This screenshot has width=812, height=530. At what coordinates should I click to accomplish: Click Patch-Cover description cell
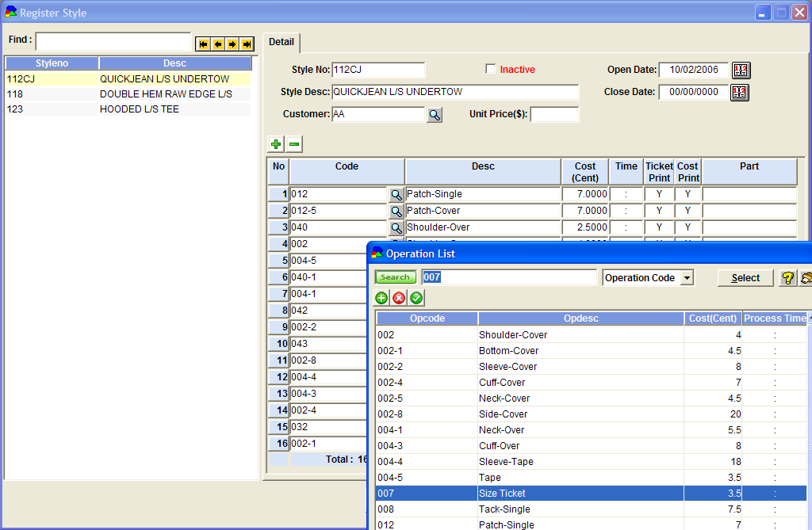click(483, 211)
